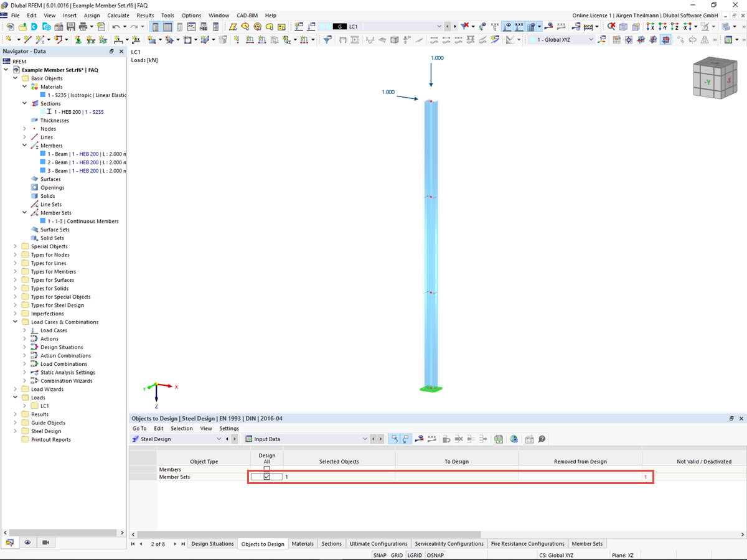Click the black G swatch next to LC1

click(341, 27)
